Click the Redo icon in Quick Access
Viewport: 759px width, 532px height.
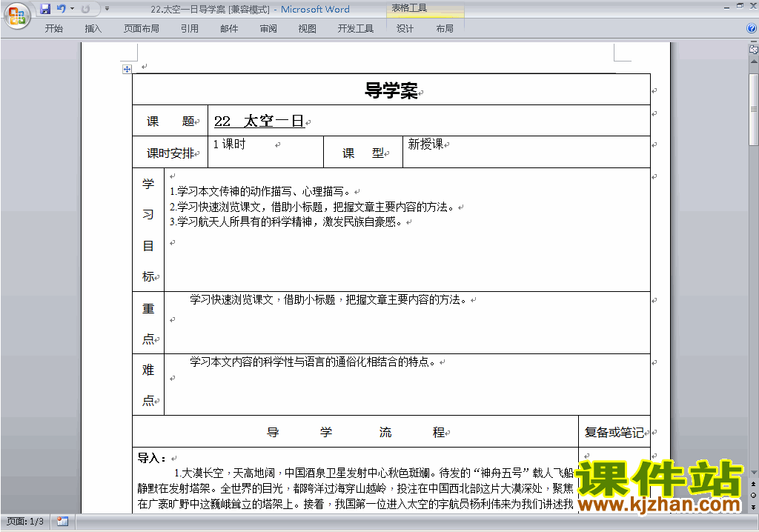coord(86,9)
